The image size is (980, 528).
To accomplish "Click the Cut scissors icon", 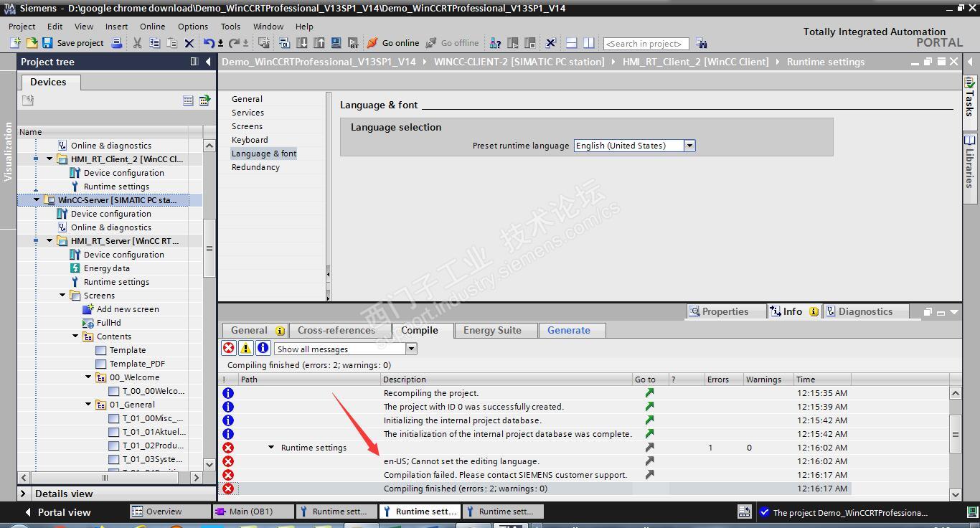I will 137,43.
